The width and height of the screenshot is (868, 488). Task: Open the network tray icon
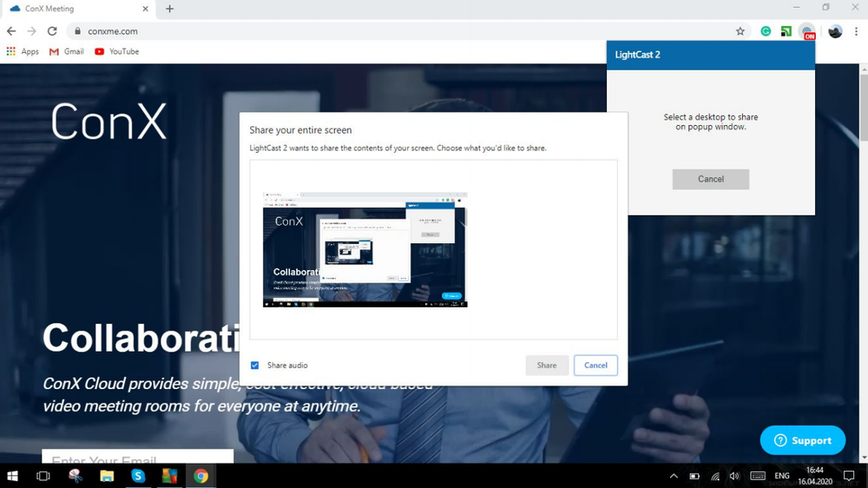(x=715, y=476)
